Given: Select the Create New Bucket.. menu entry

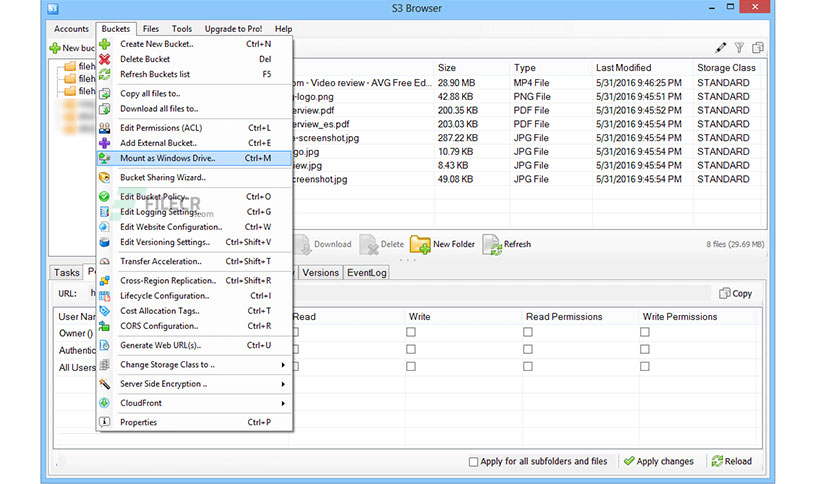Looking at the screenshot, I should click(195, 44).
